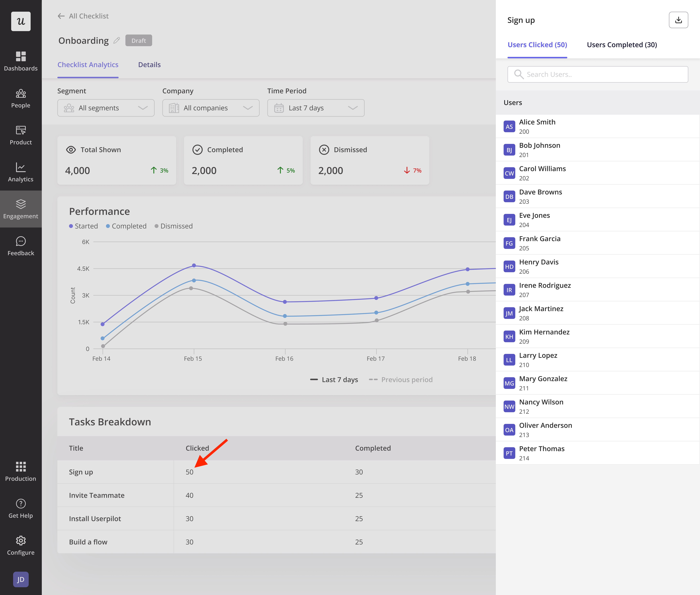Select Kim Hernandez in users list
Screen dimensions: 700x595
tap(598, 336)
